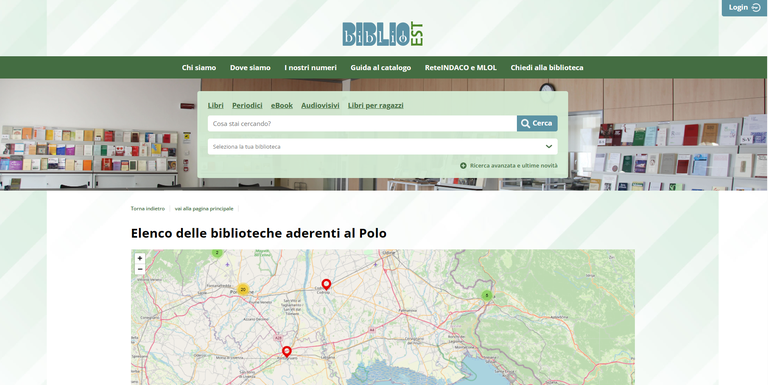Focus the Cosa stai cercando search field
Screen dimensions: 768x385
[x=362, y=123]
